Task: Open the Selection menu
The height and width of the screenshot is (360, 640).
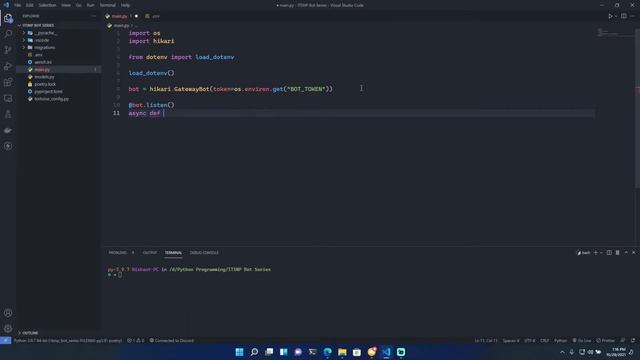Action: [x=47, y=5]
